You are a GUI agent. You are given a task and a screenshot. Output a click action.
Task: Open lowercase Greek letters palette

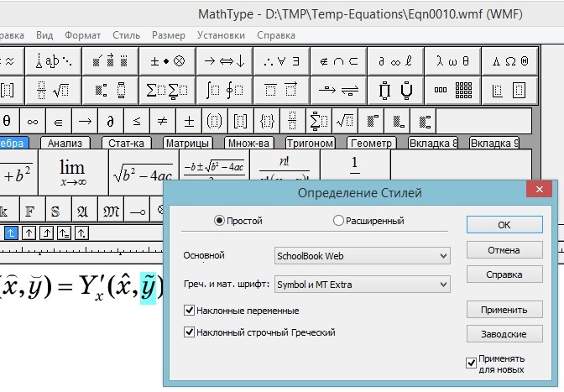point(452,60)
